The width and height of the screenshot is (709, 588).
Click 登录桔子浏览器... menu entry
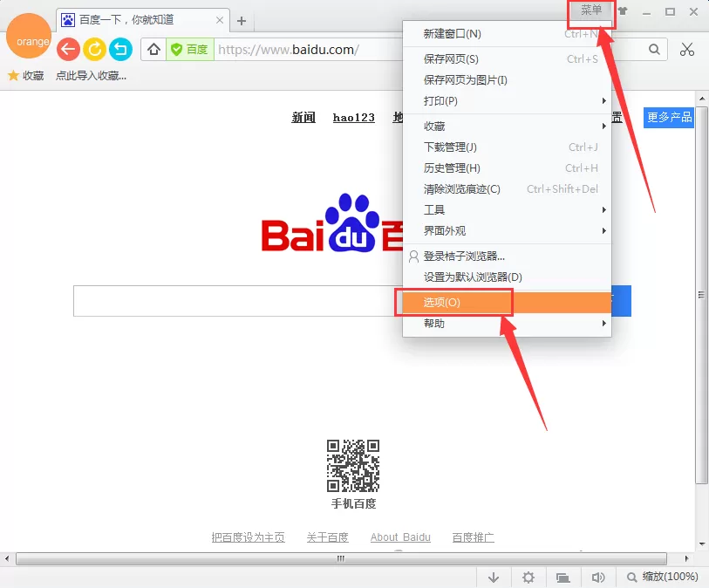click(507, 256)
